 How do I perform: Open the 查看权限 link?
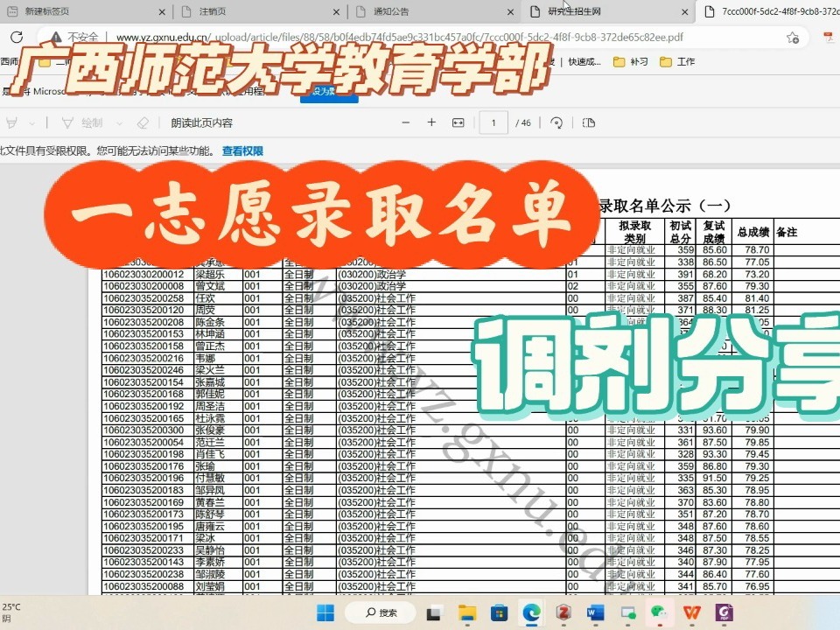click(242, 151)
